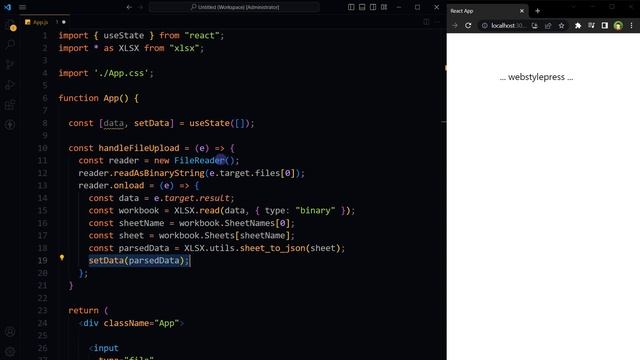Open a new browser tab
This screenshot has width=640, height=360.
pyautogui.click(x=538, y=11)
